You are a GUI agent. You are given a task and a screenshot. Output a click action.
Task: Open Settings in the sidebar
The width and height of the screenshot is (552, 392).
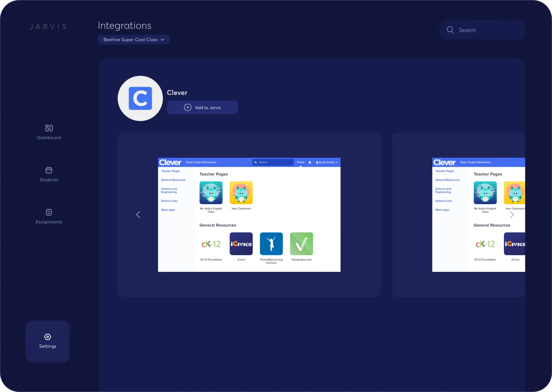(x=48, y=341)
